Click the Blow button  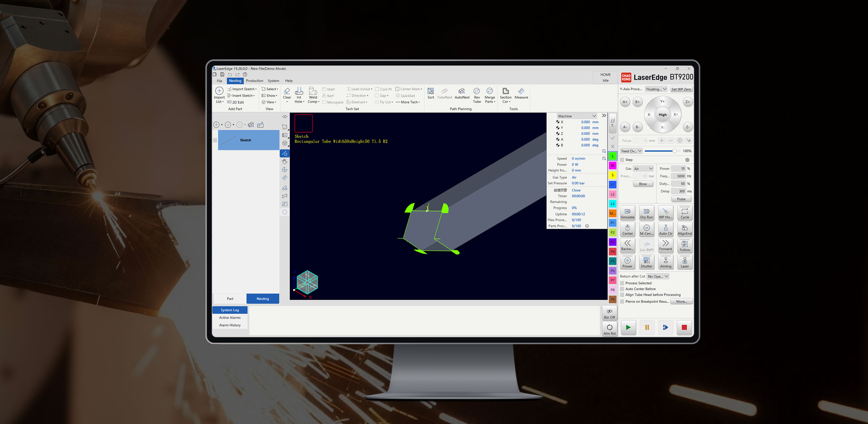643,184
